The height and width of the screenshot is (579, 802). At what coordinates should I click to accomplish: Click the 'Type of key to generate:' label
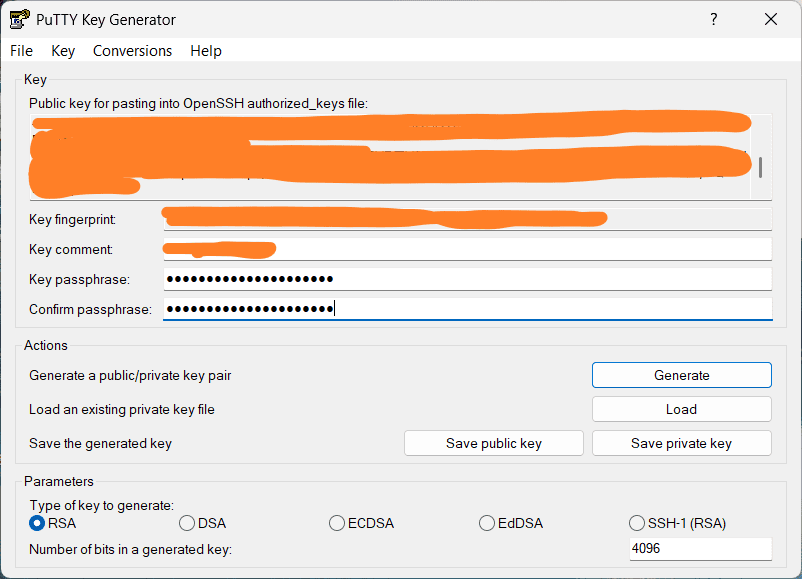pyautogui.click(x=101, y=505)
